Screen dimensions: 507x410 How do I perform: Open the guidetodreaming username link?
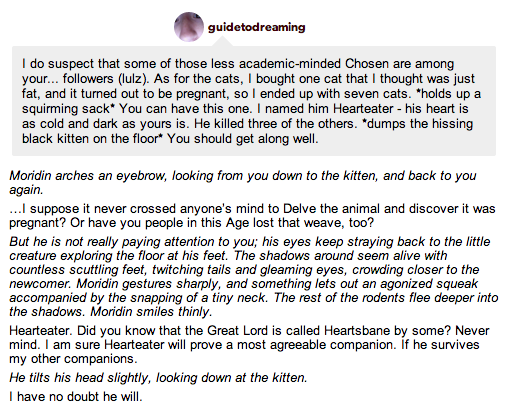pos(256,27)
